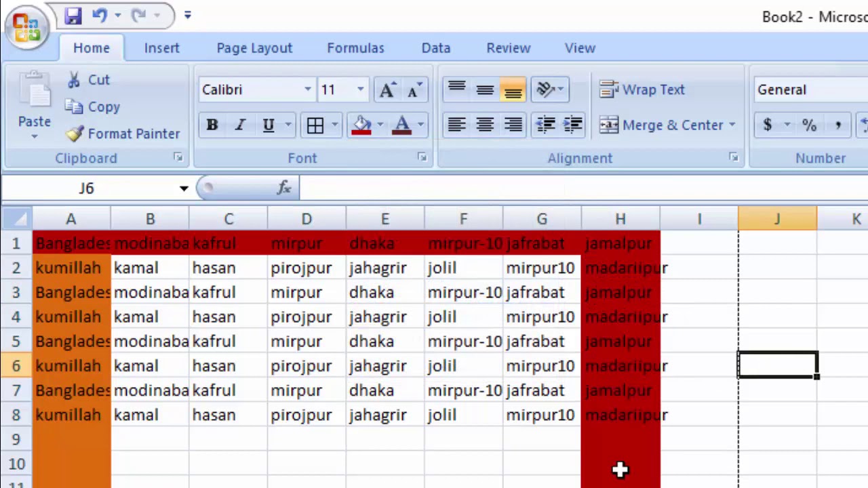Open the underline style dropdown
The image size is (868, 488).
[288, 125]
